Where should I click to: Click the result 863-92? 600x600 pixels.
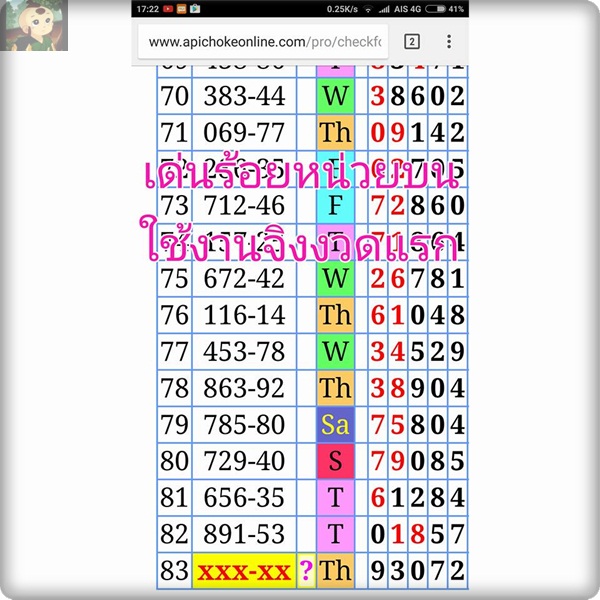pyautogui.click(x=244, y=388)
